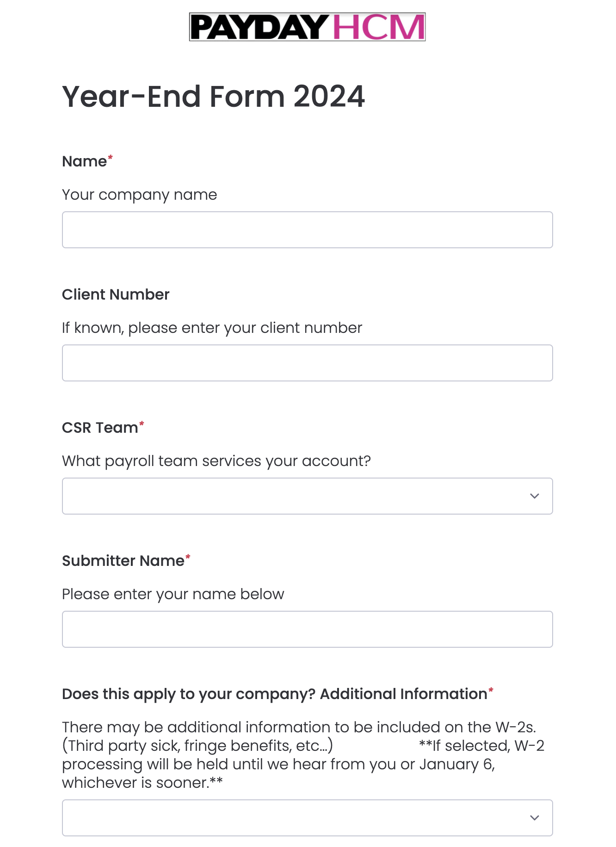Click the Submitter Name label
Image resolution: width=616 pixels, height=847 pixels.
point(123,561)
